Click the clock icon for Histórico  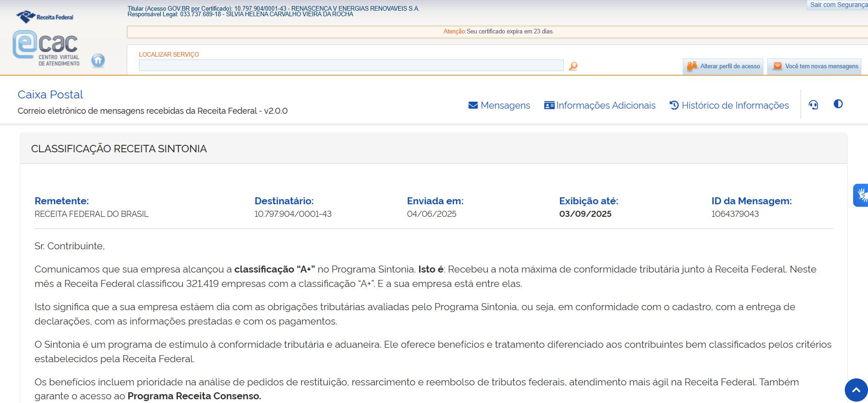point(674,105)
